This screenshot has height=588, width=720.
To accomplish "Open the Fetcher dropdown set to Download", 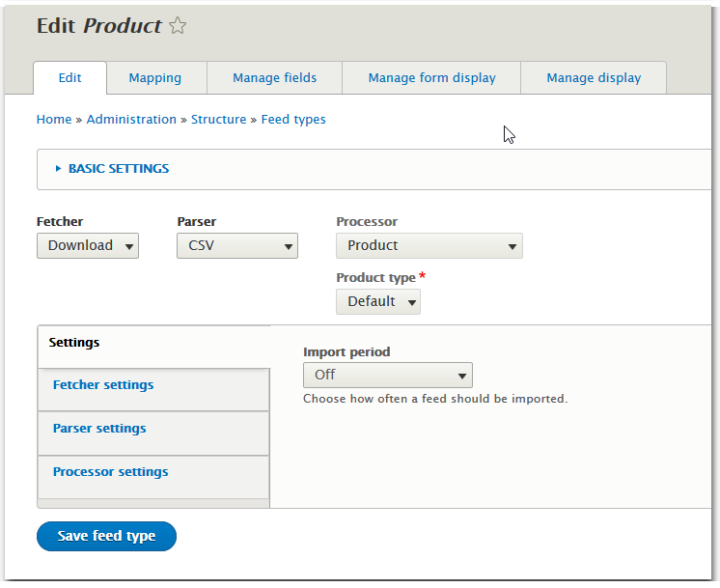I will [88, 246].
